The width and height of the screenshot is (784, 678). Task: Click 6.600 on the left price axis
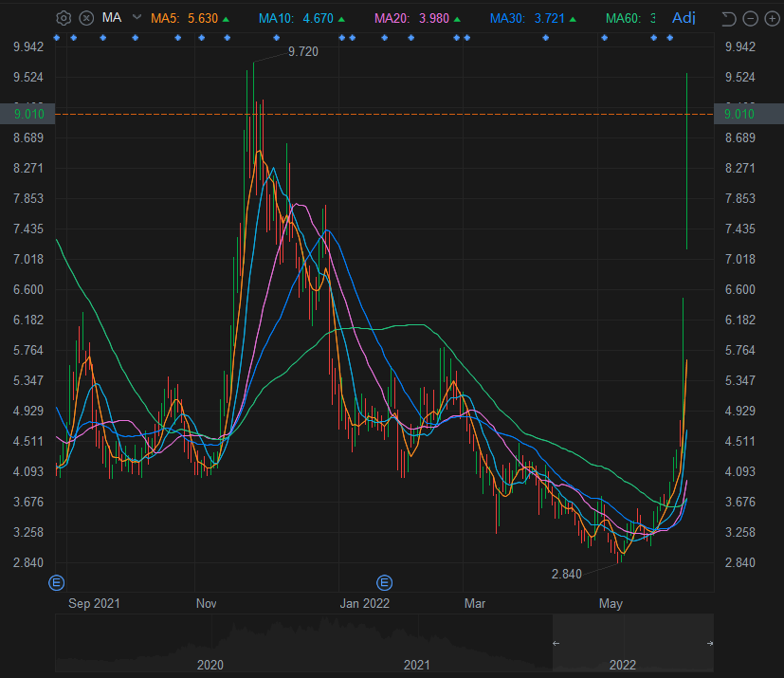pyautogui.click(x=28, y=289)
